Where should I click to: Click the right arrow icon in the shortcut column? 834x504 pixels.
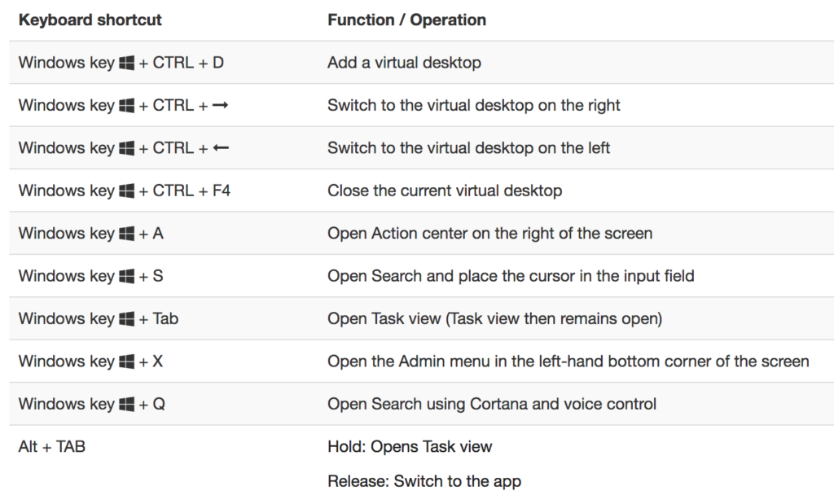pyautogui.click(x=220, y=105)
